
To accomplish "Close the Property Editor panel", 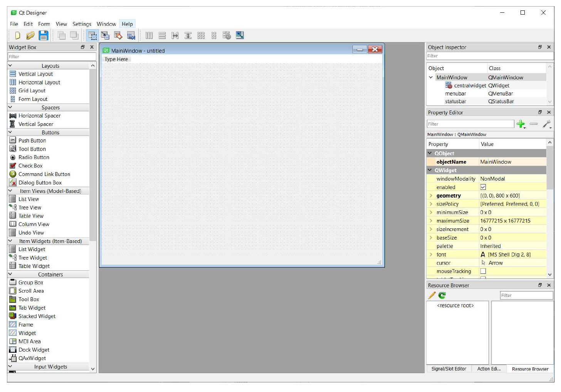I will (549, 112).
